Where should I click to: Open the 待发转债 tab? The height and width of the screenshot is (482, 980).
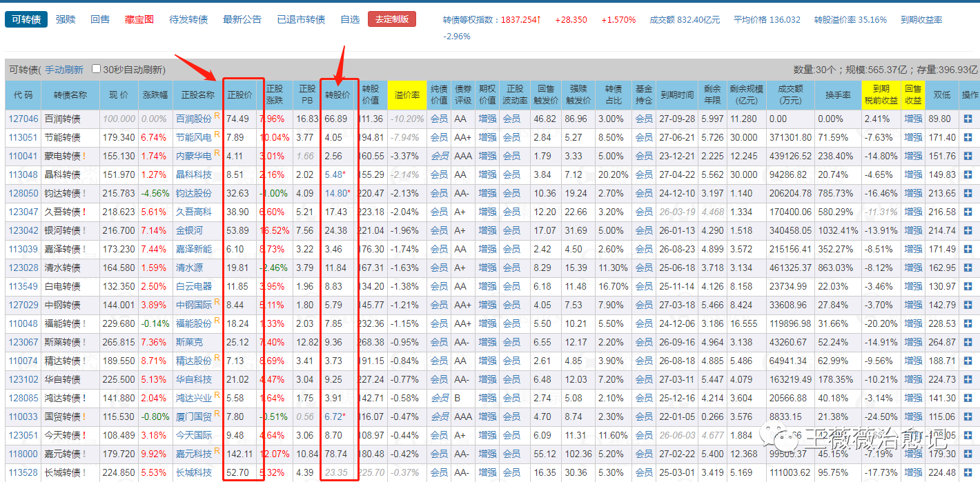(x=188, y=19)
